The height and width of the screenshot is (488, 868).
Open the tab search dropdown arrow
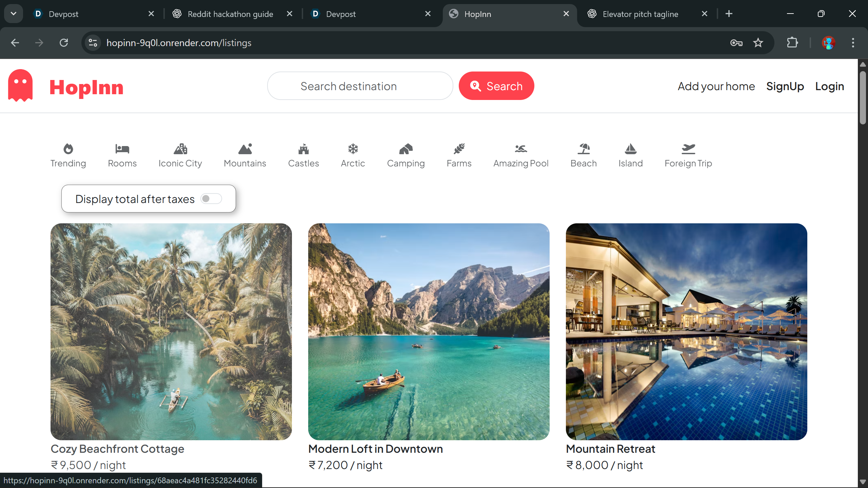tap(14, 14)
